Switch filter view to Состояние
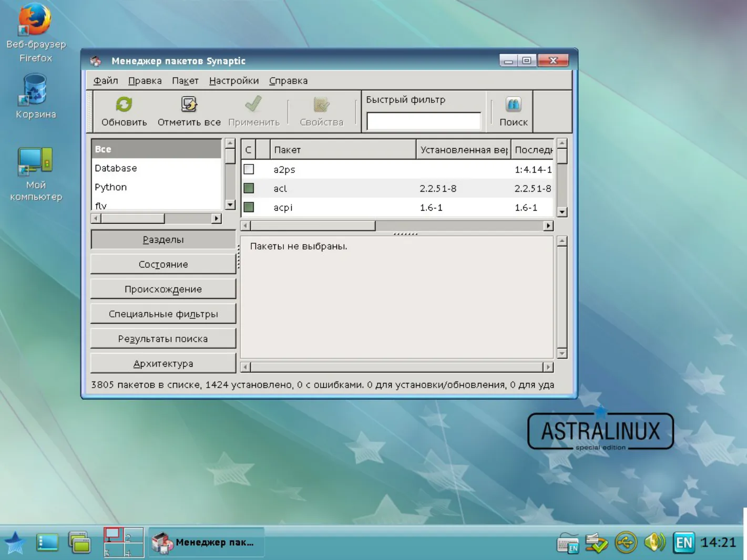Viewport: 747px width, 560px height. pos(163,264)
